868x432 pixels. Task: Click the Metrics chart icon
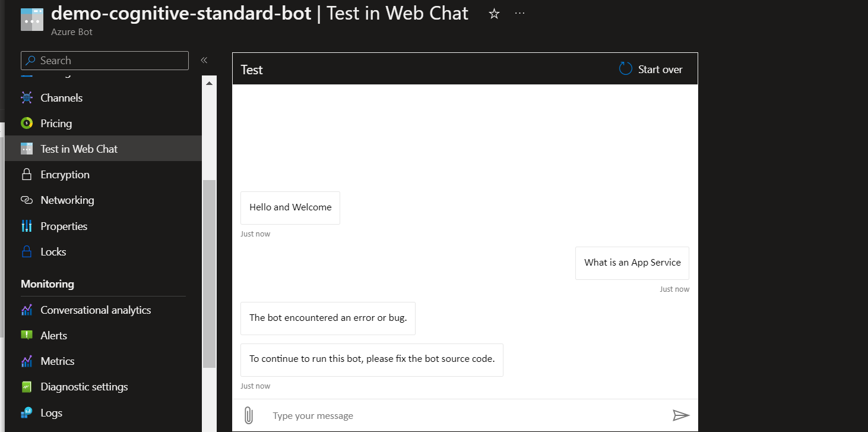pos(27,361)
